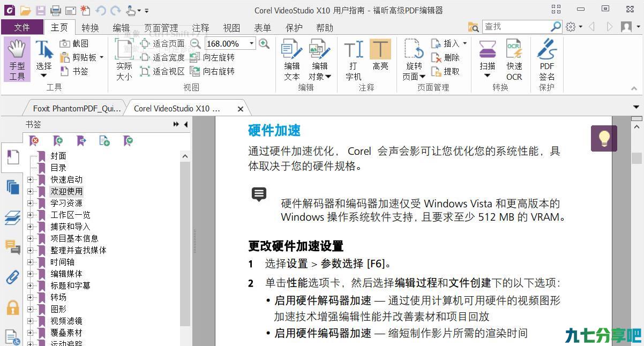
Task: Switch to the Foxit PhantomPDF_Qui... document tab
Action: tap(77, 108)
